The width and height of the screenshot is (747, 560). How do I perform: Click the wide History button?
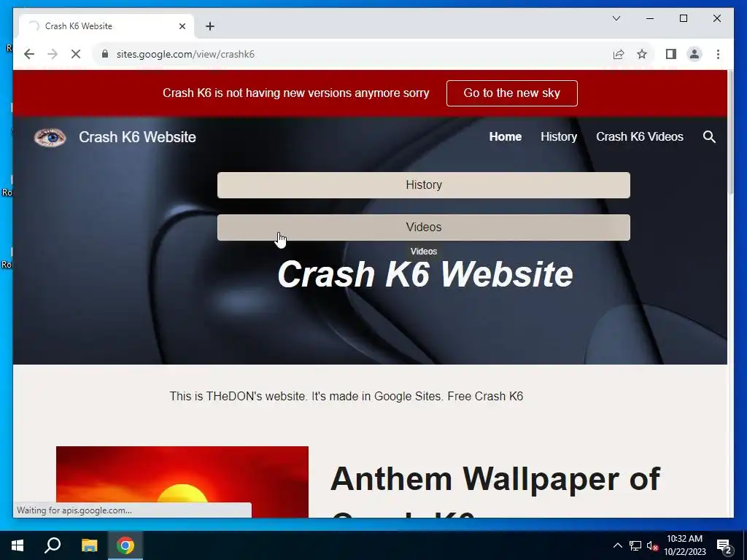pos(424,184)
